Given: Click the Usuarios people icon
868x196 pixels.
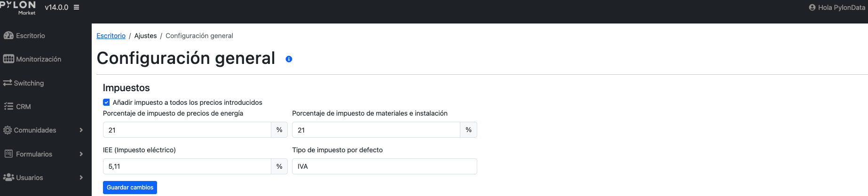Looking at the screenshot, I should 8,178.
